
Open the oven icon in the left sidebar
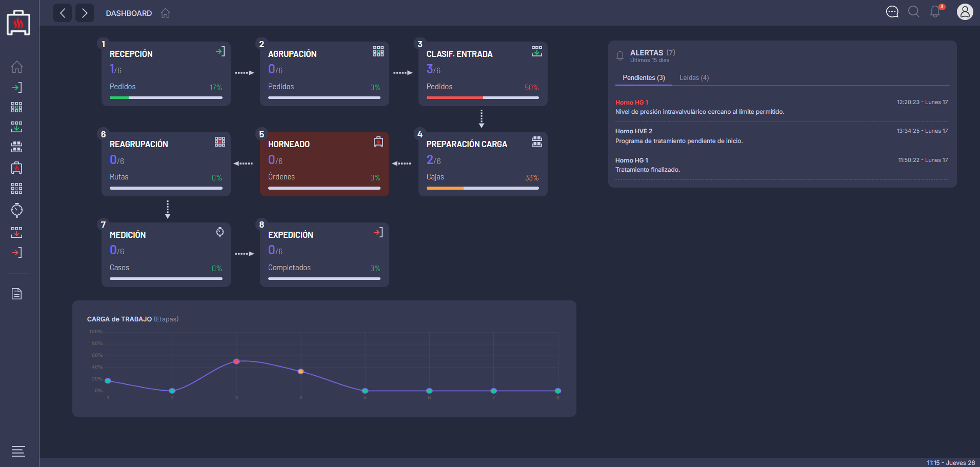point(17,168)
